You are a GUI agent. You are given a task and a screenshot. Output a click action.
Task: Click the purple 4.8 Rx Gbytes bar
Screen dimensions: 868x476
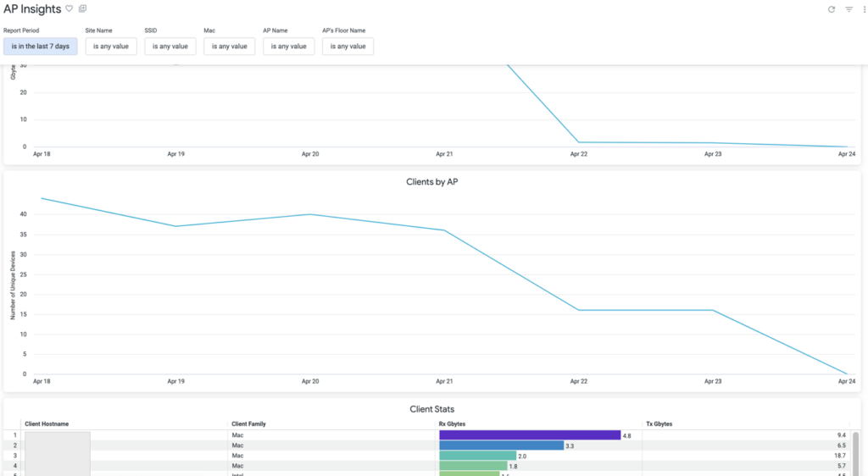click(530, 435)
